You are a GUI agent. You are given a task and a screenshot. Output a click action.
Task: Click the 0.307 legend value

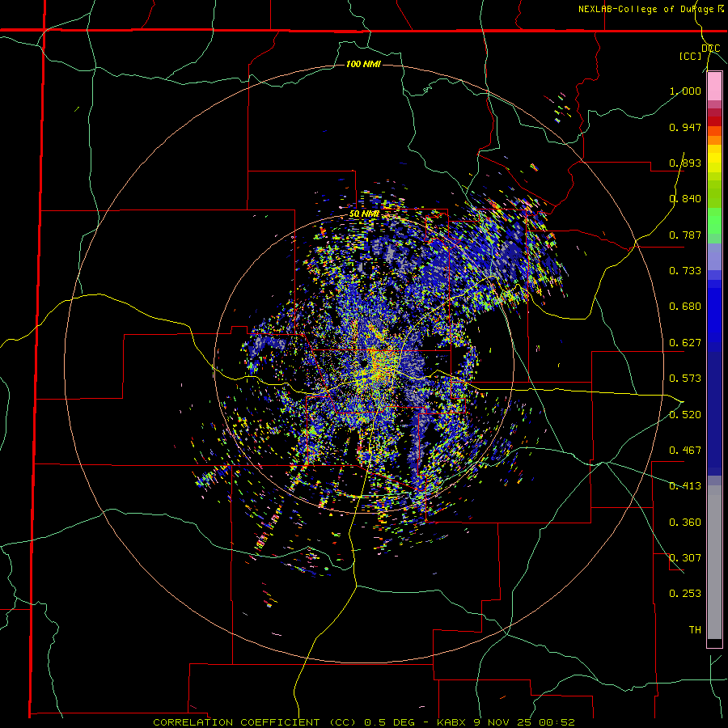tap(685, 558)
